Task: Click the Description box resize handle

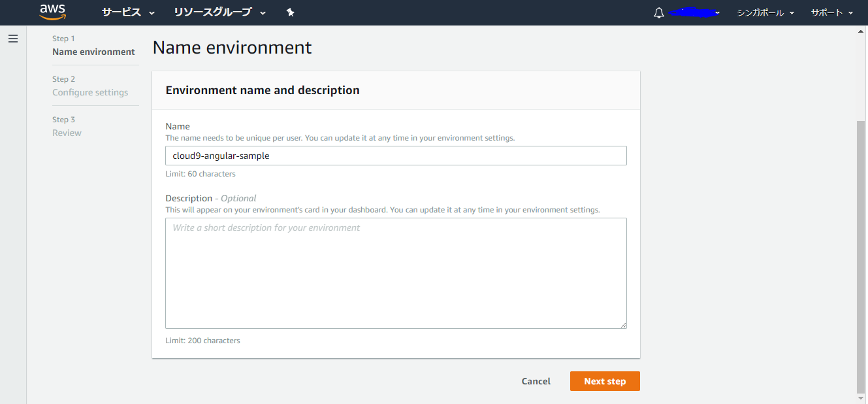Action: tap(623, 325)
